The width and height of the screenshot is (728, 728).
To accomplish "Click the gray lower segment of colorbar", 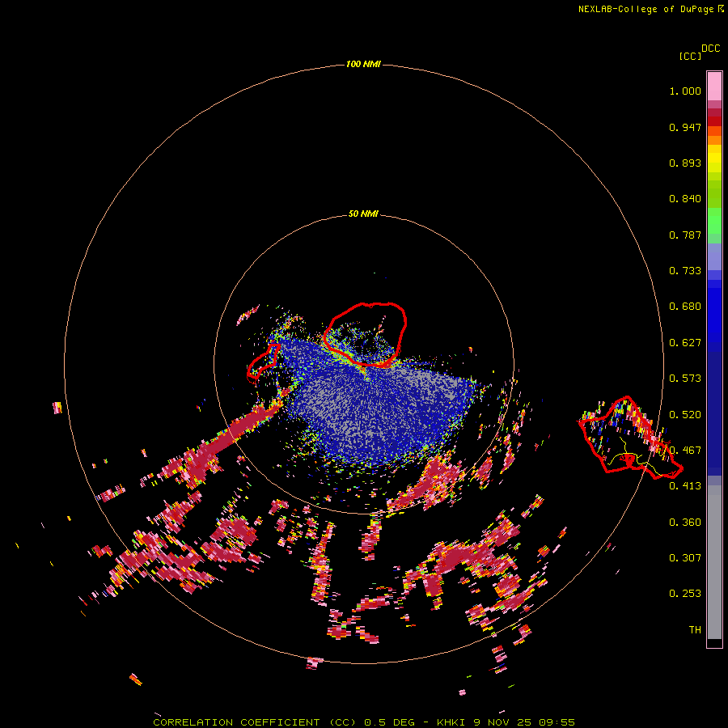I will point(714,562).
